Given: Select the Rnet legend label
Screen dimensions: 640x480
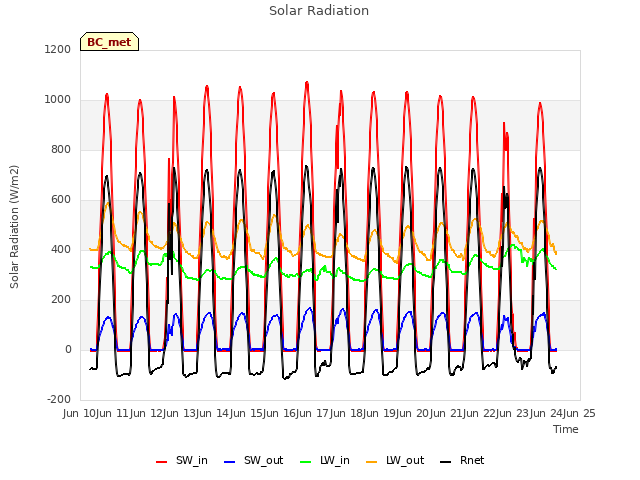Looking at the screenshot, I should point(472,460).
